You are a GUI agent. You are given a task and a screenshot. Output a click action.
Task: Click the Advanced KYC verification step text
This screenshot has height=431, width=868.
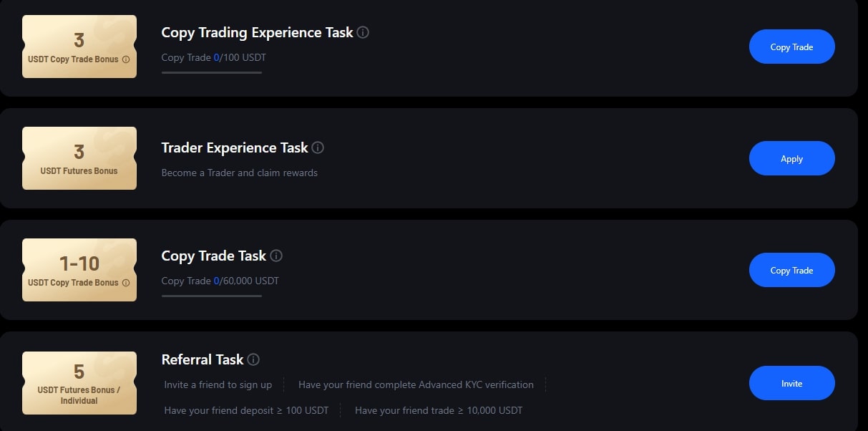(416, 384)
